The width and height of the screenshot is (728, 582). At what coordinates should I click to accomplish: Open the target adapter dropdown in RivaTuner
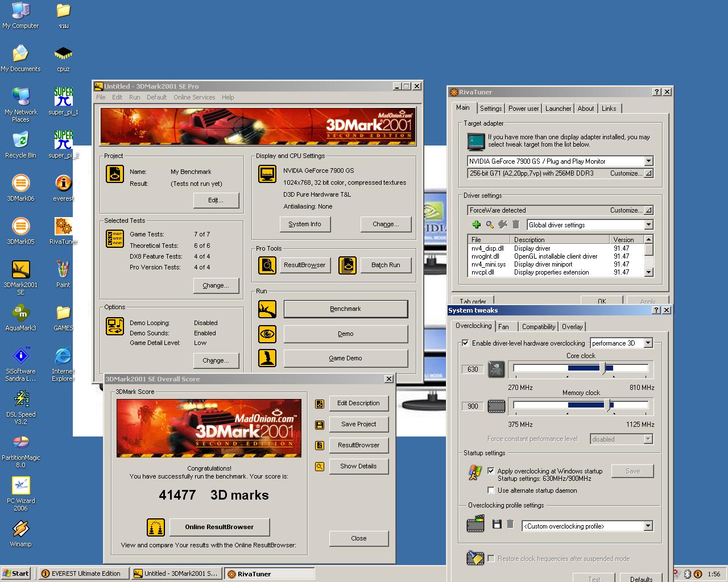coord(648,161)
